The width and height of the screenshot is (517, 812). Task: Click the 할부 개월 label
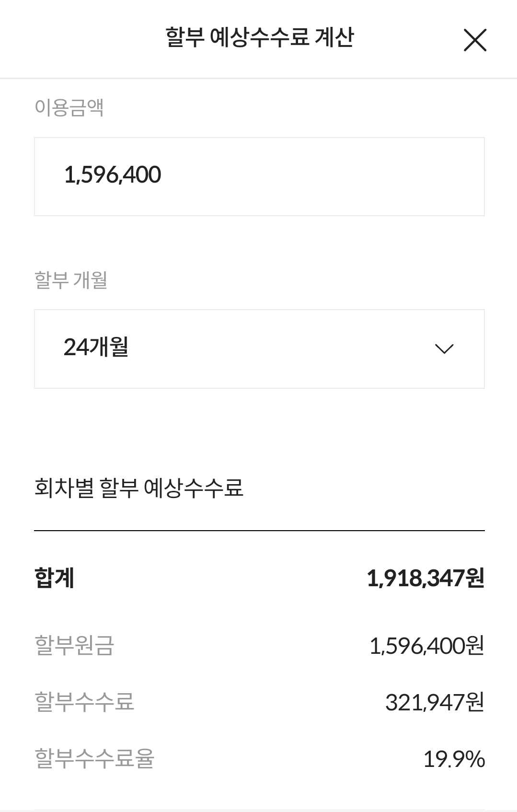coord(71,280)
